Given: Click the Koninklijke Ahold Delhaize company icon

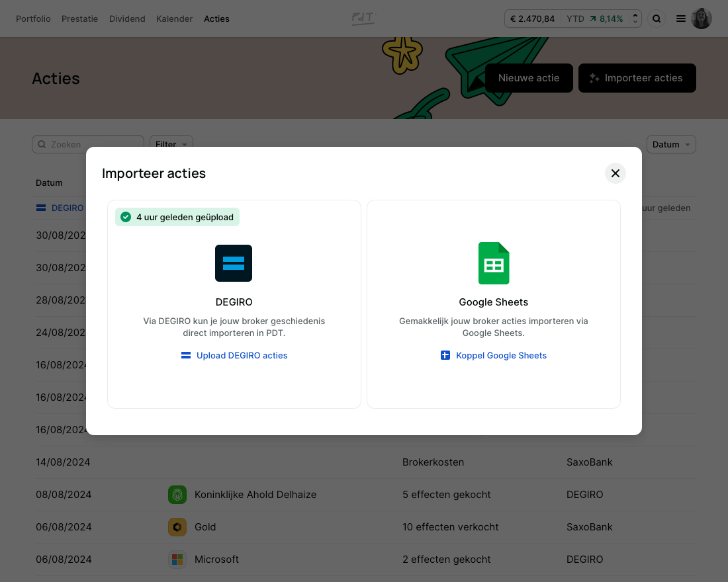Looking at the screenshot, I should click(177, 494).
